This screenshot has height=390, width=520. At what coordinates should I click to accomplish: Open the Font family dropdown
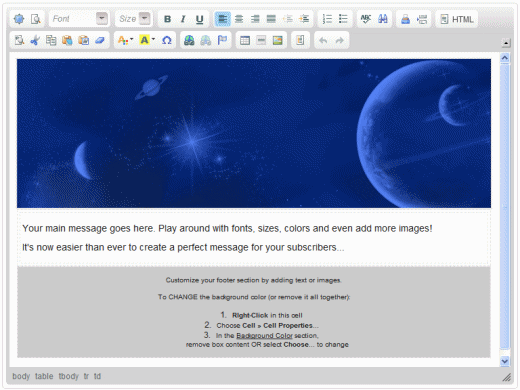pos(79,19)
